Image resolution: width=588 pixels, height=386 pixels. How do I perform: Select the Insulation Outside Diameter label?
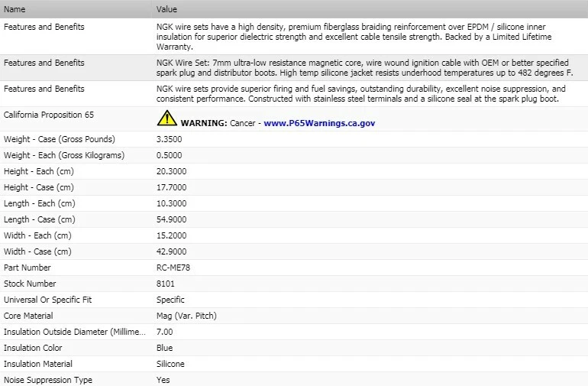click(x=74, y=332)
